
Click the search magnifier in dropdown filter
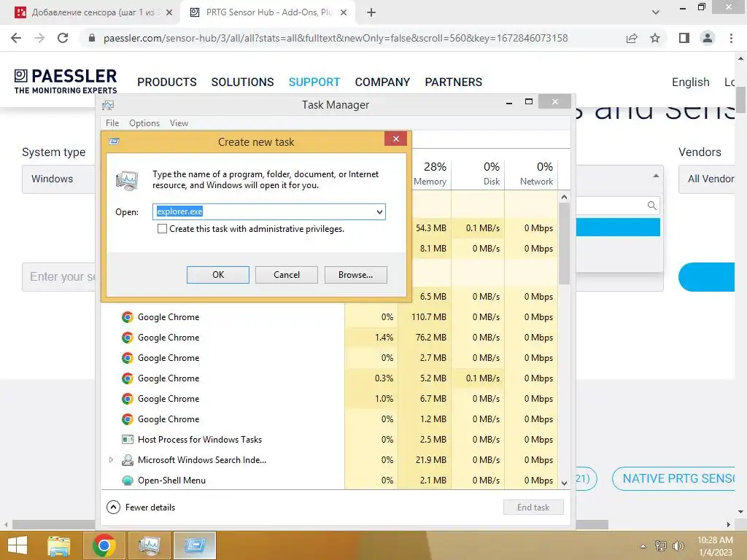[x=651, y=206]
